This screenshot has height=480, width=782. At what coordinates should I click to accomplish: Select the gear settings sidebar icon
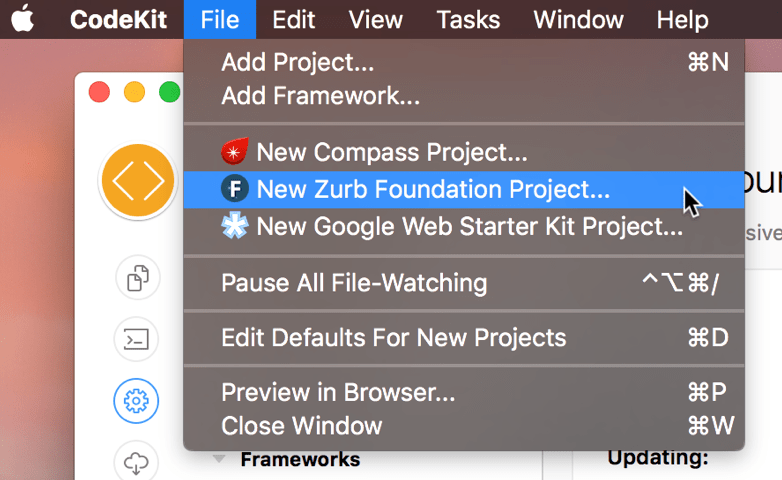click(136, 401)
